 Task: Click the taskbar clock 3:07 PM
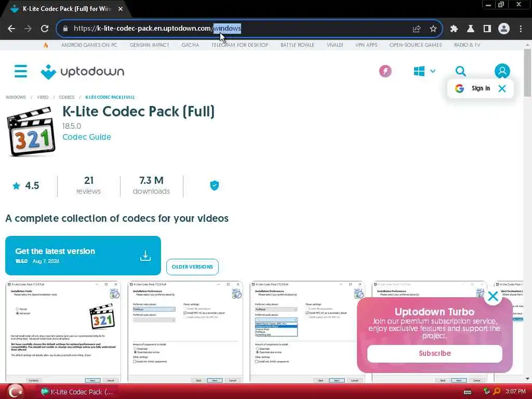(515, 392)
